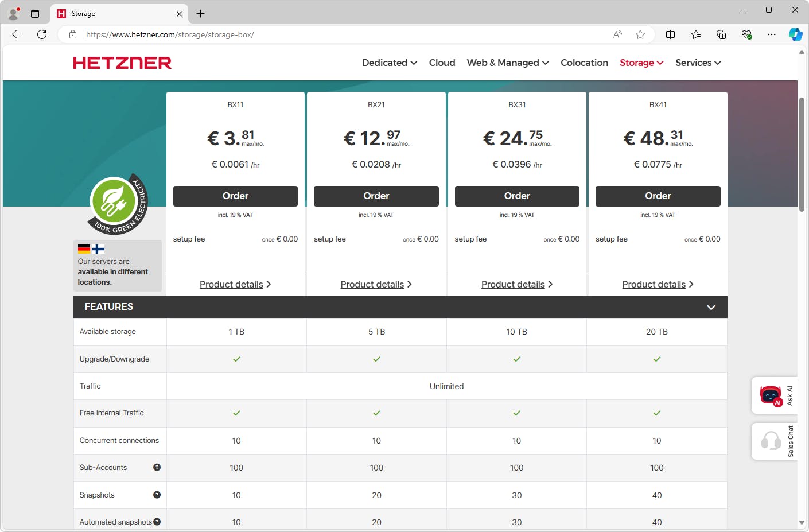
Task: Open Product details for BX21
Action: tap(376, 284)
